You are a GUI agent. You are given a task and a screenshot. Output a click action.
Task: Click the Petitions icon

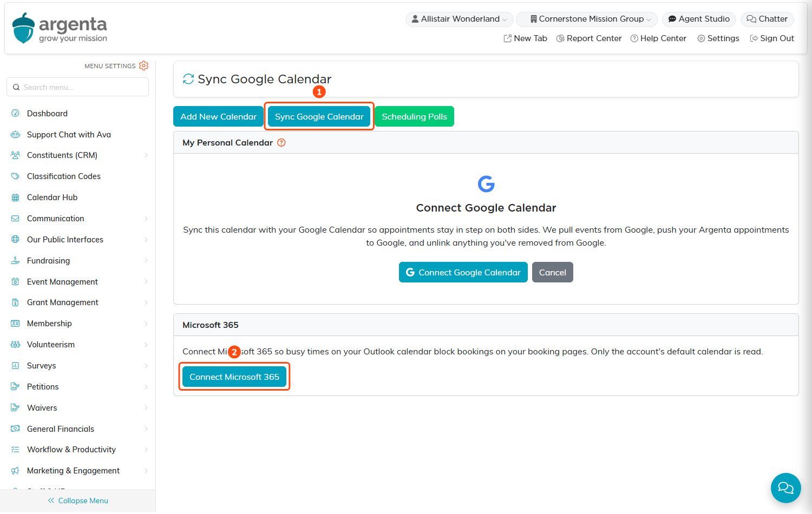(15, 387)
